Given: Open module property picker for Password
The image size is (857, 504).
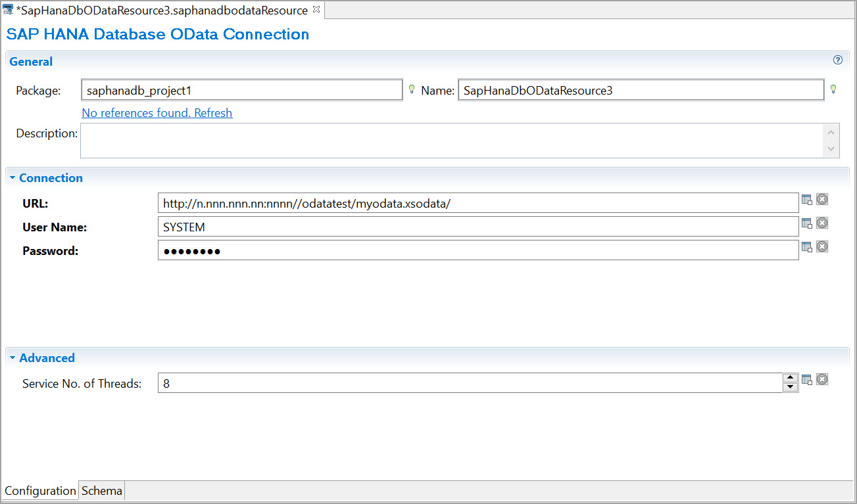Looking at the screenshot, I should [x=807, y=247].
